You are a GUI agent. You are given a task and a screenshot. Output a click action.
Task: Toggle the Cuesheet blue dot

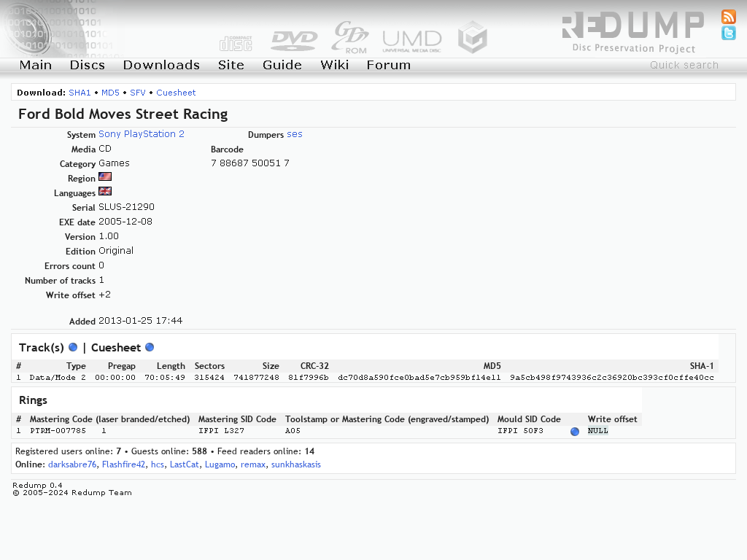point(150,347)
